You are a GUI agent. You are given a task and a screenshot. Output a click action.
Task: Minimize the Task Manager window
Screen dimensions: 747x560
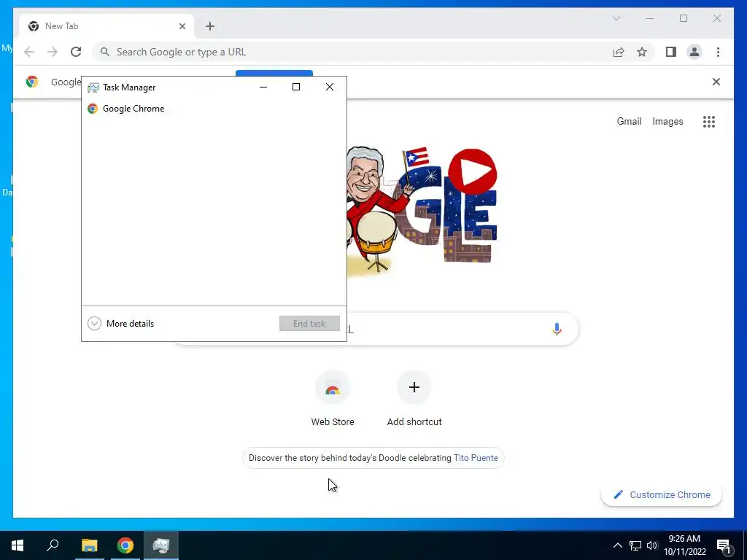[263, 87]
